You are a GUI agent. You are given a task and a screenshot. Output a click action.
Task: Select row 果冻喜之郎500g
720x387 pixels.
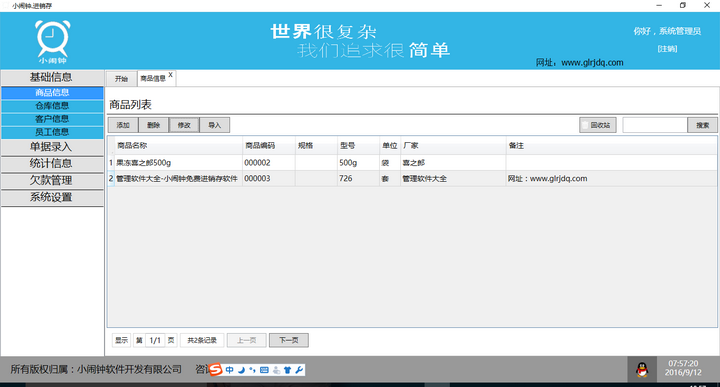pyautogui.click(x=412, y=163)
